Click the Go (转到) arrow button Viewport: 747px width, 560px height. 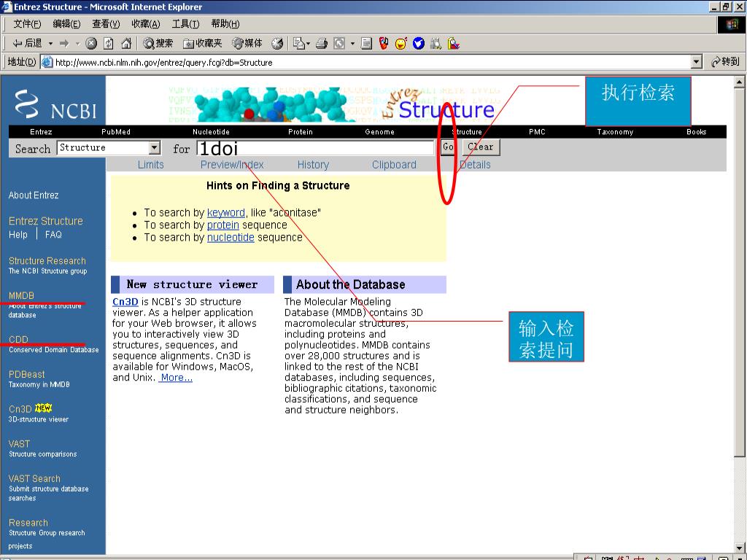click(x=725, y=61)
